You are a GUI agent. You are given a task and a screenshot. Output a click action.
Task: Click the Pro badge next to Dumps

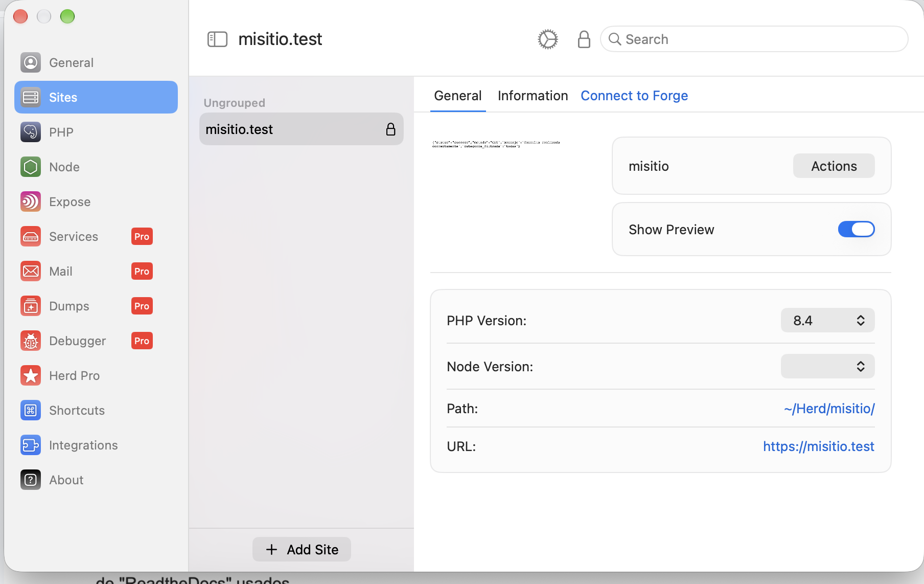coord(142,306)
